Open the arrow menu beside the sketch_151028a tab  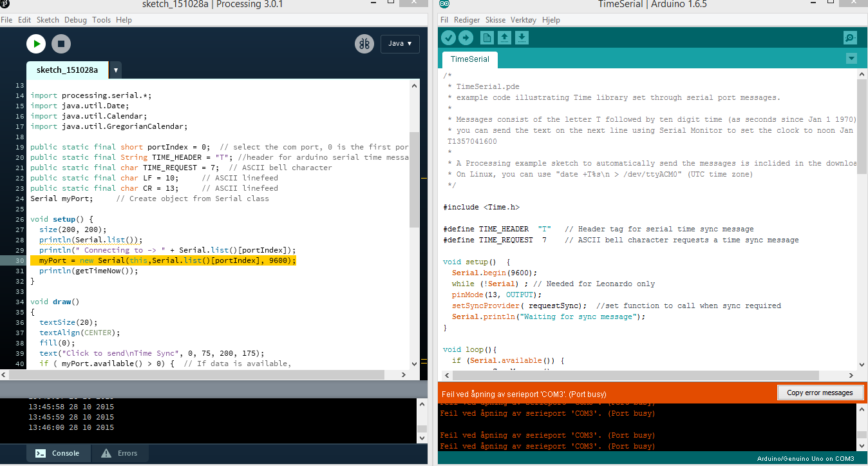116,70
